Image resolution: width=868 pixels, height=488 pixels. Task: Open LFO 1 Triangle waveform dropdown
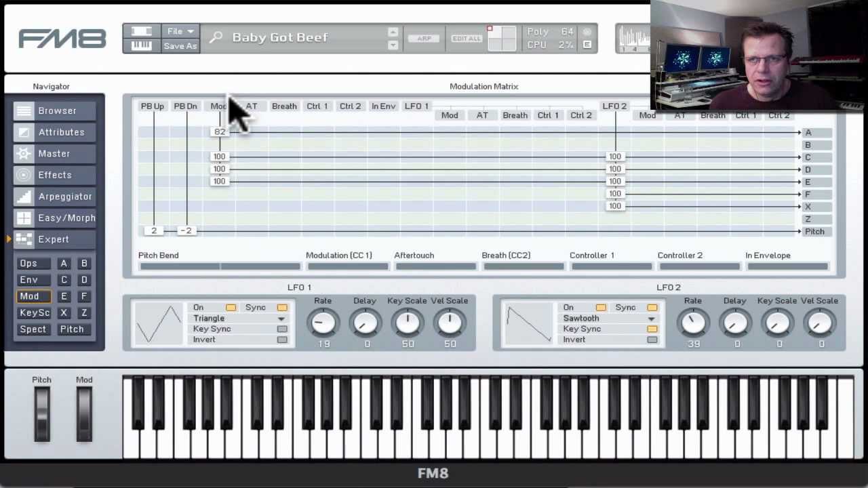pos(239,319)
